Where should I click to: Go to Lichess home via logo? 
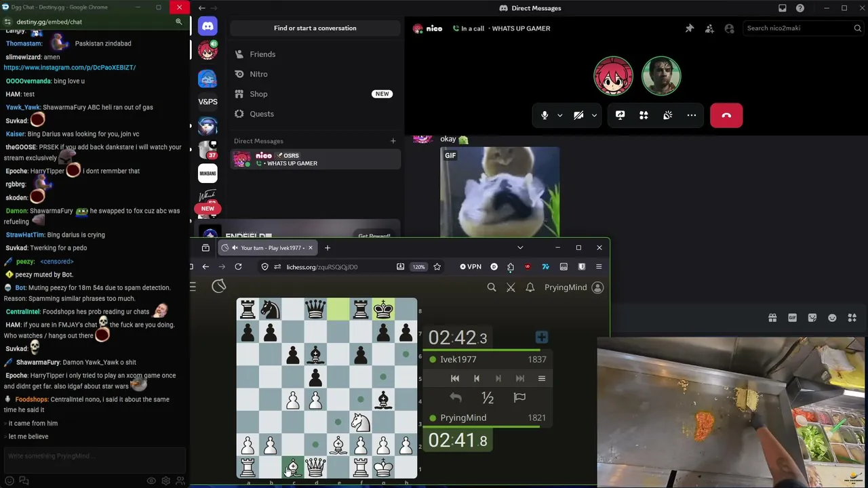coord(218,287)
